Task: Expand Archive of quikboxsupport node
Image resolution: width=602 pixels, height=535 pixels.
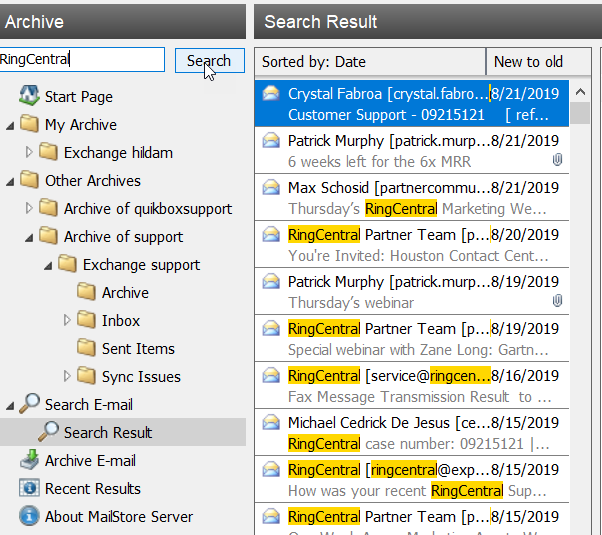Action: 29,209
